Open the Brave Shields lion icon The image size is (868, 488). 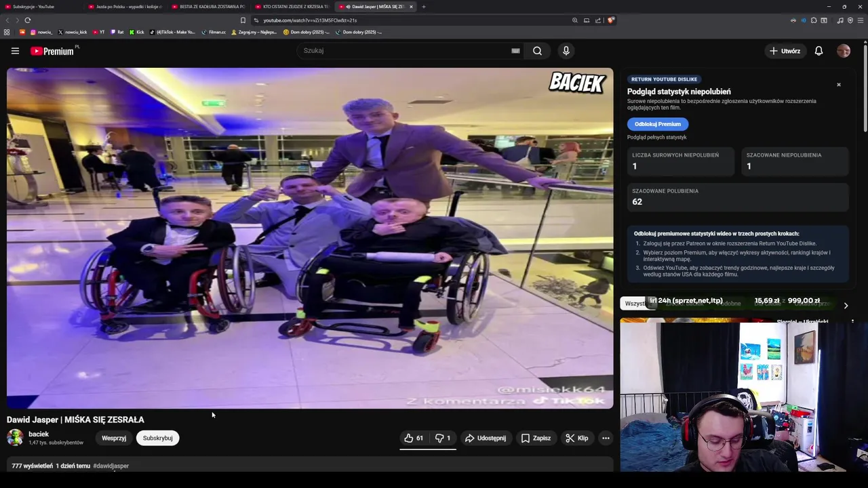click(610, 20)
